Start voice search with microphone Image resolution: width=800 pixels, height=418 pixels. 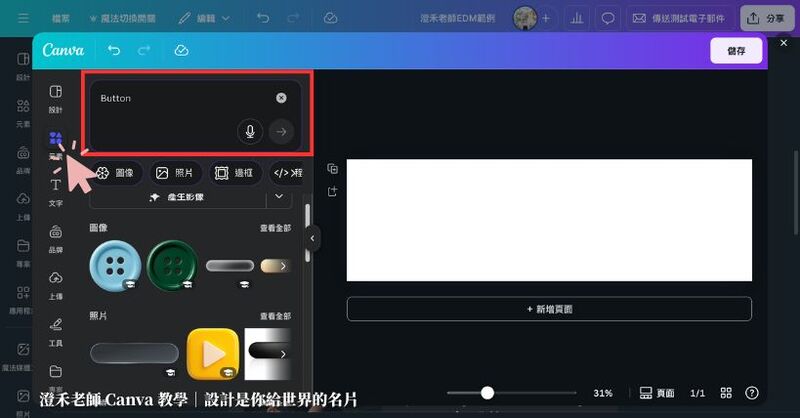(x=250, y=132)
